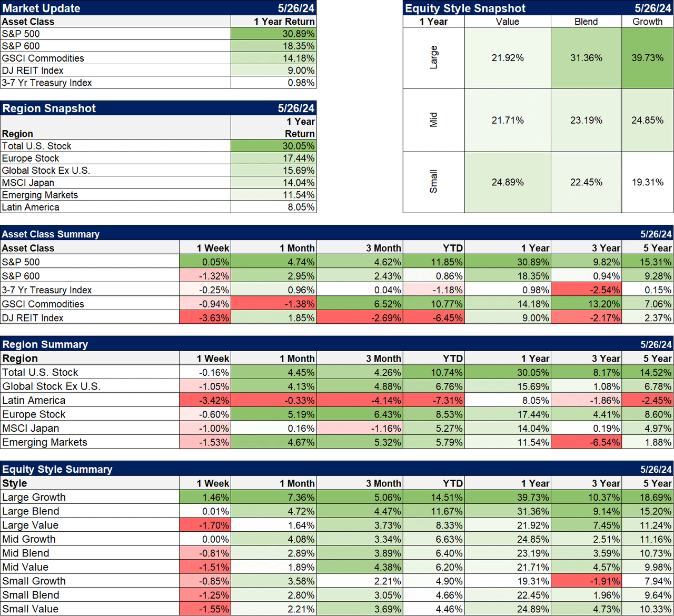
Task: Click the rotated "Large" row label
Action: click(x=434, y=57)
